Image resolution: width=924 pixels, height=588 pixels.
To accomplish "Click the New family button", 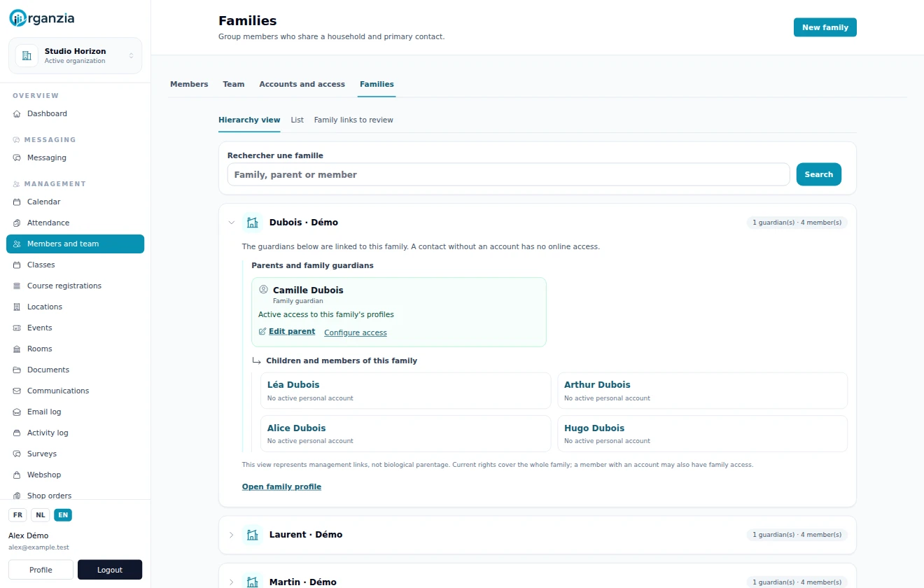I will point(825,27).
